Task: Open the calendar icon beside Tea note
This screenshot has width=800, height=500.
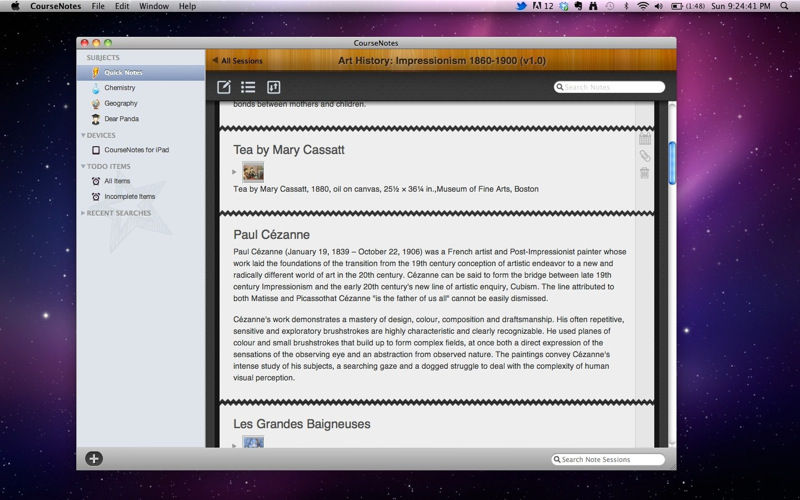Action: (645, 138)
